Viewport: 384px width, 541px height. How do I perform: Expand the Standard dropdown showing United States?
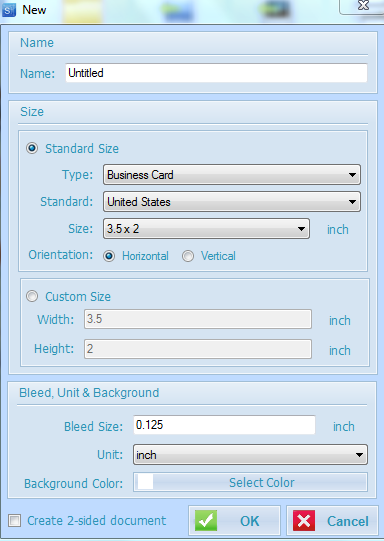coord(232,201)
